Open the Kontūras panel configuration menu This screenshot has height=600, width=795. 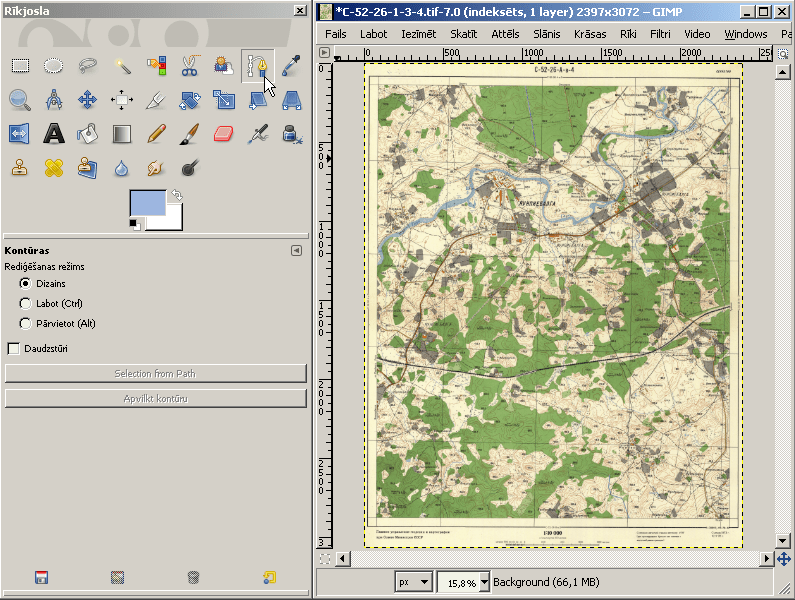pos(297,251)
